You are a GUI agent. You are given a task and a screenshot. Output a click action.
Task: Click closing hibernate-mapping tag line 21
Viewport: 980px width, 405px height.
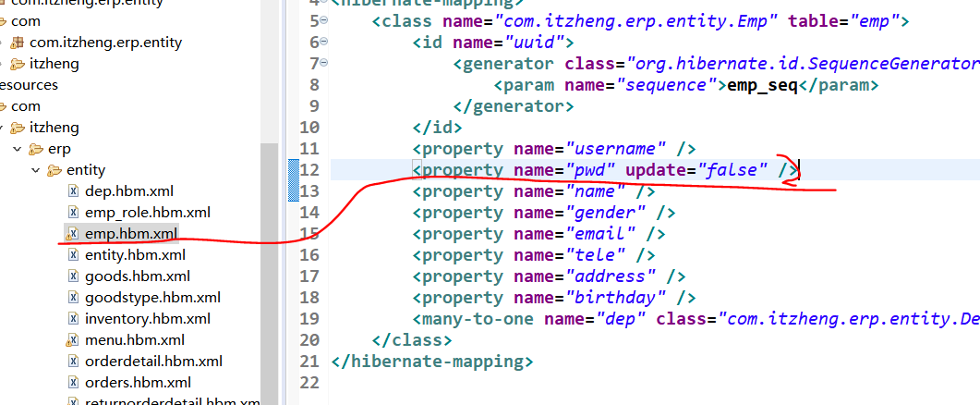[432, 362]
